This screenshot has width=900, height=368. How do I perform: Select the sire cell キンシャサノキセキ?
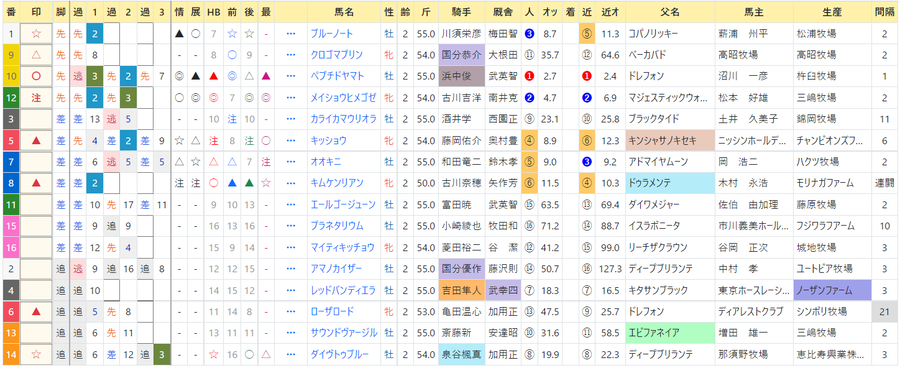pyautogui.click(x=670, y=141)
